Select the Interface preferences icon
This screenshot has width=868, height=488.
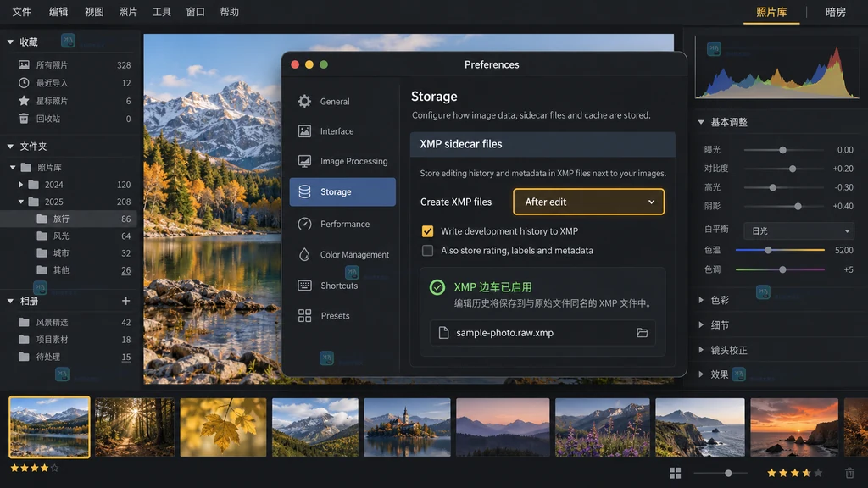tap(304, 131)
